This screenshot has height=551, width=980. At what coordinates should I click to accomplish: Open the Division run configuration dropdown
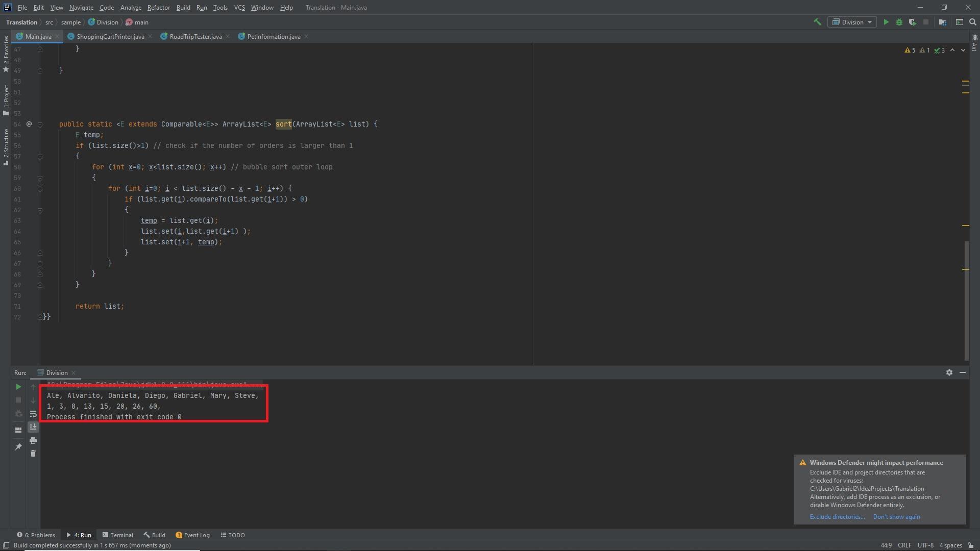click(x=852, y=22)
